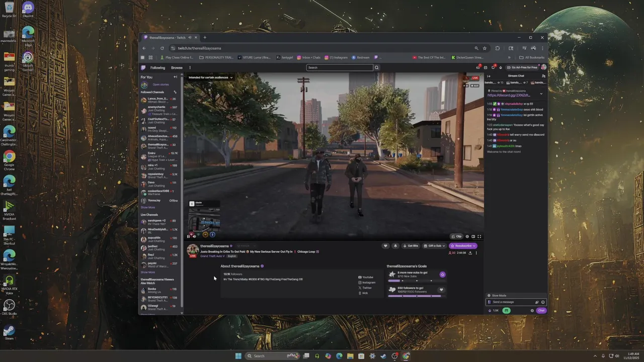Image resolution: width=644 pixels, height=362 pixels.
Task: Sort followed channels using the sort icon
Action: tap(175, 92)
